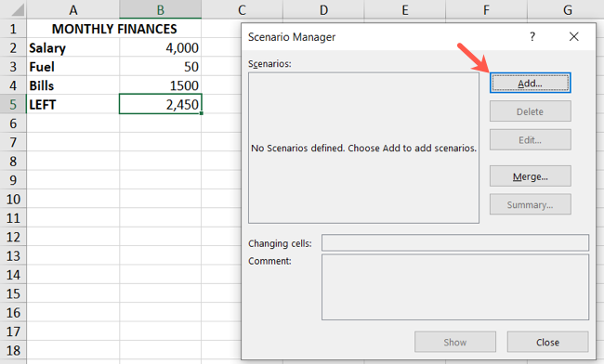The width and height of the screenshot is (604, 364).
Task: Select row 18 header
Action: pos(13,350)
